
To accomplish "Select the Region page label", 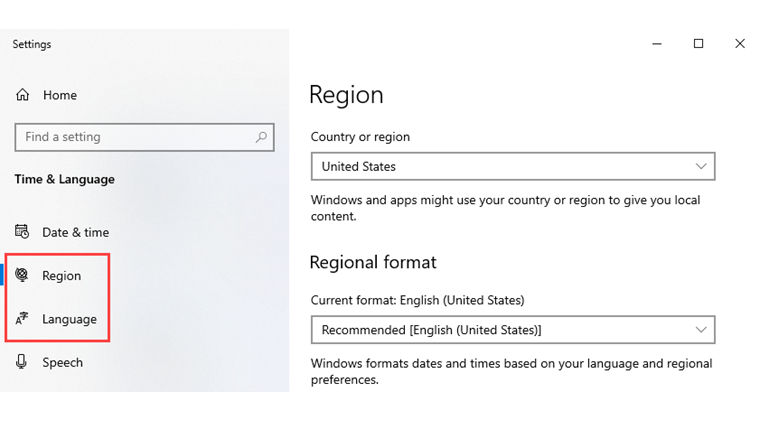I will pos(62,275).
